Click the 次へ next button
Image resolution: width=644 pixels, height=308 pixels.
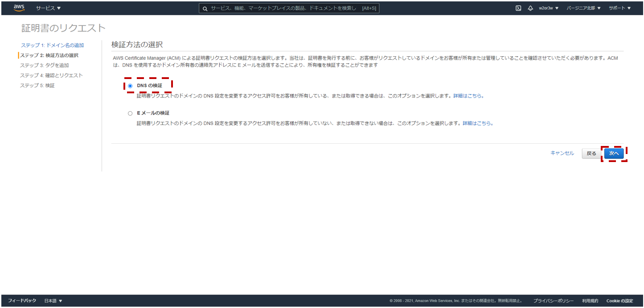614,154
